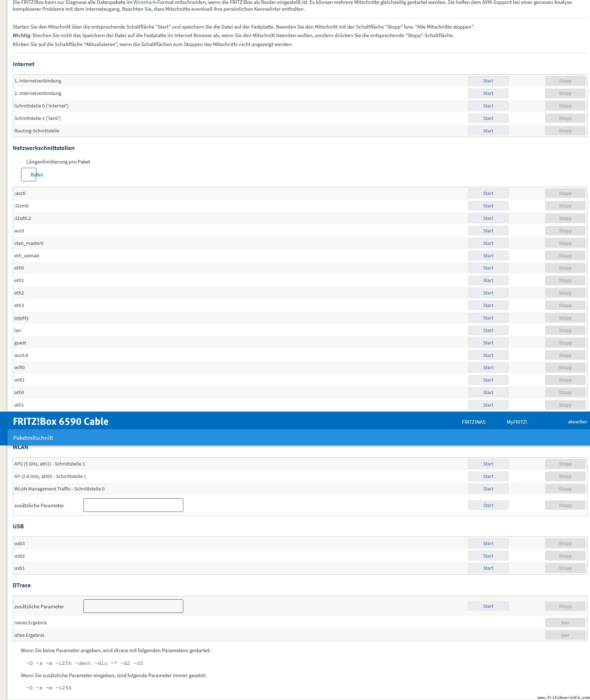Open FRITZ!NAS from the header
This screenshot has width=590, height=700.
pyautogui.click(x=474, y=422)
